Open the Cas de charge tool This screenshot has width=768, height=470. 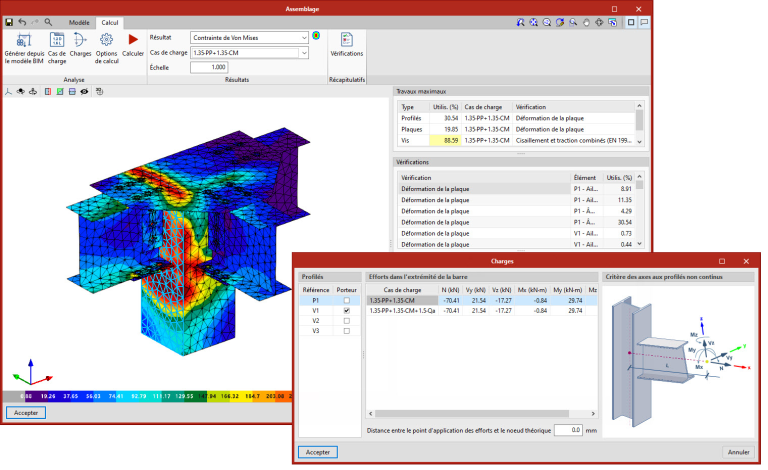57,40
